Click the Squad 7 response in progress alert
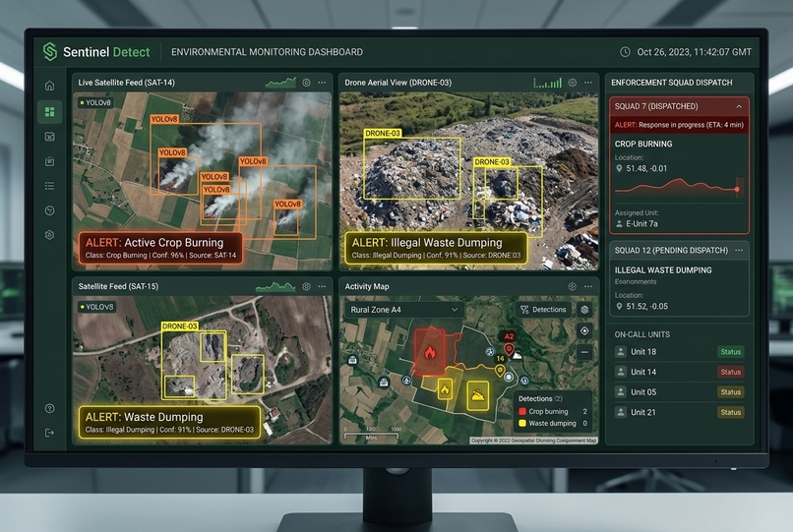 (679, 125)
